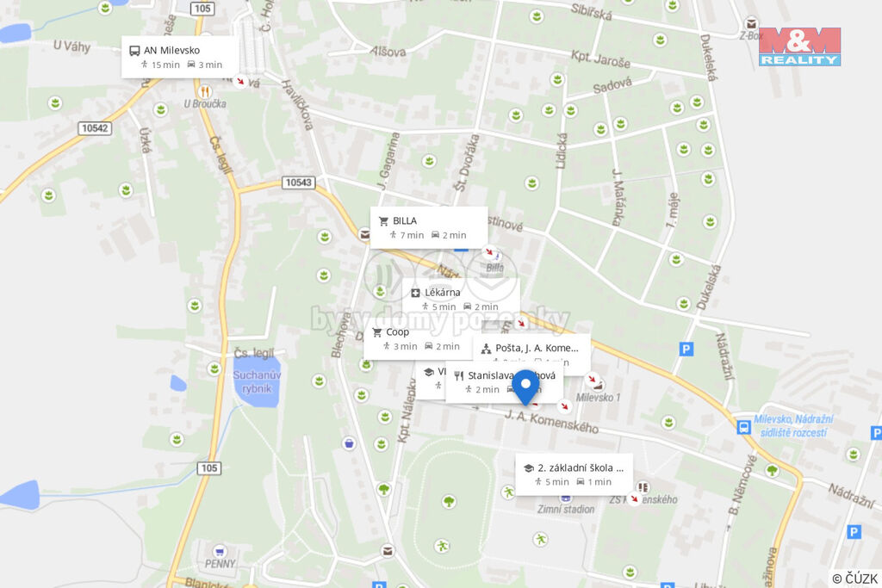Open the Pošta, J. A. Kome... card
The height and width of the screenshot is (588, 882).
531,350
